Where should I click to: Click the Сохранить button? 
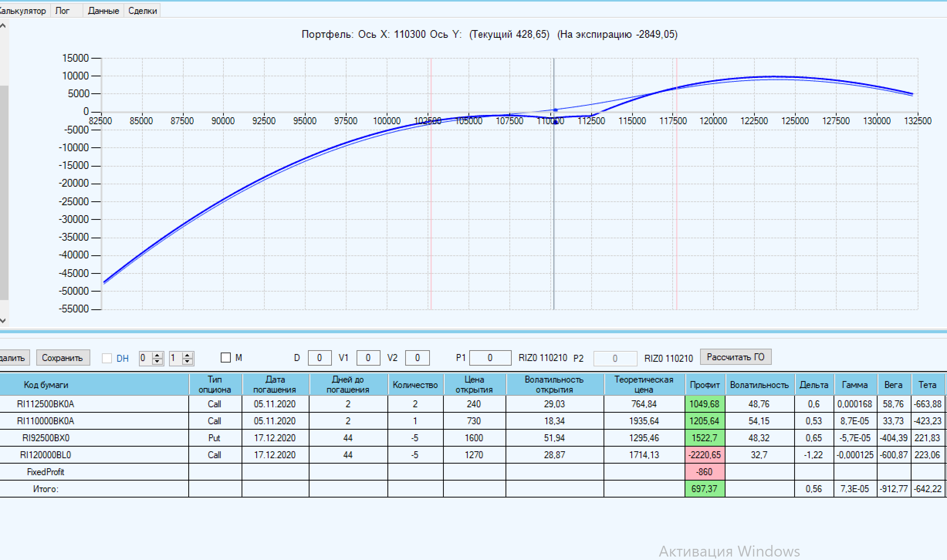(63, 358)
